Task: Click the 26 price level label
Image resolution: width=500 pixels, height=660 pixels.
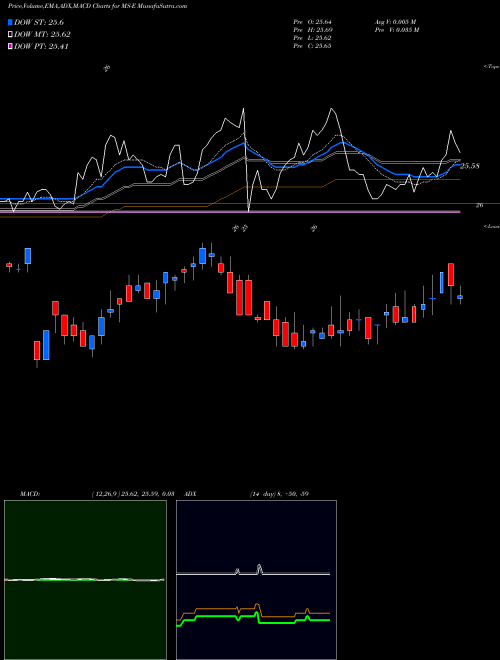Action: (x=479, y=205)
